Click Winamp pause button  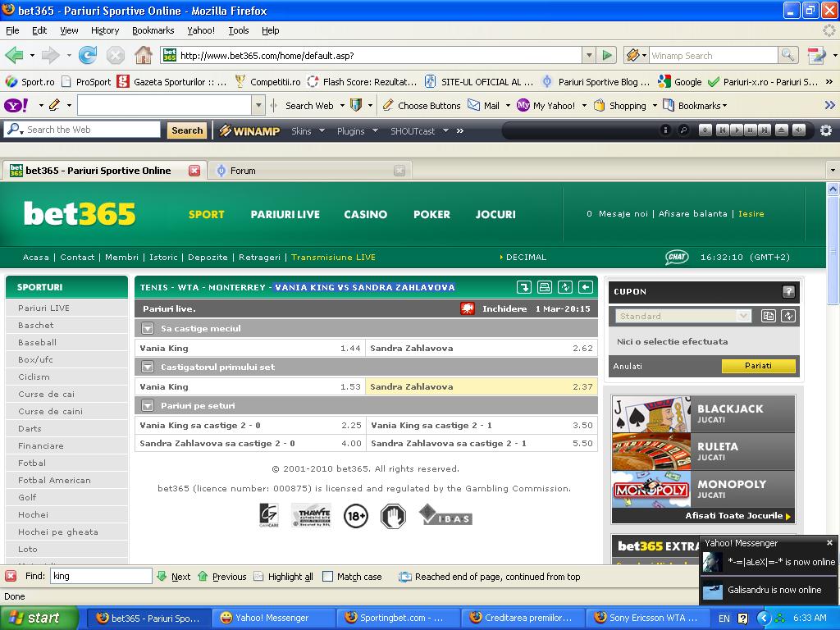coord(751,130)
